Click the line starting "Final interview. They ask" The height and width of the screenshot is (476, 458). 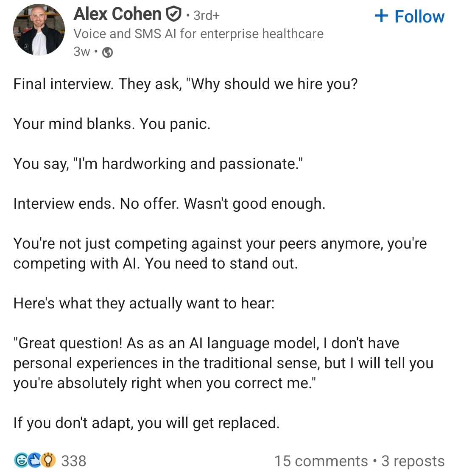185,84
